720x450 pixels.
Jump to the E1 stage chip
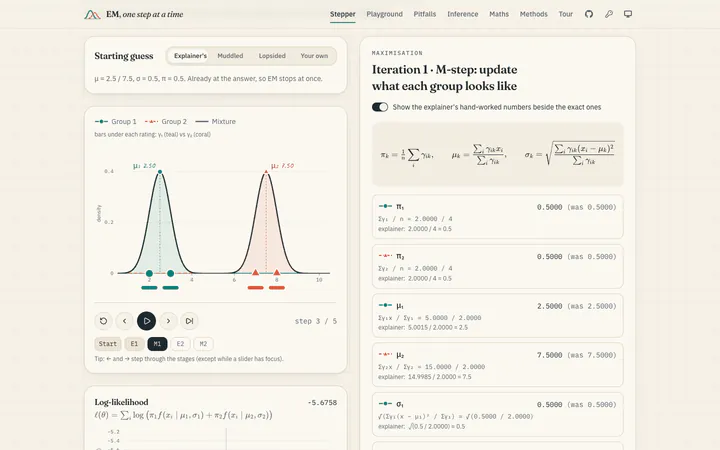click(134, 344)
